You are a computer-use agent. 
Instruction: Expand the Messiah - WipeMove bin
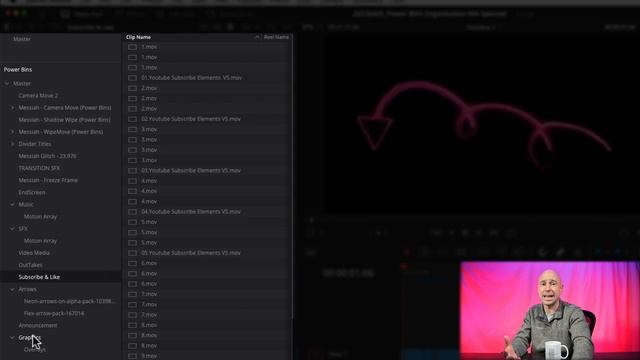point(12,132)
